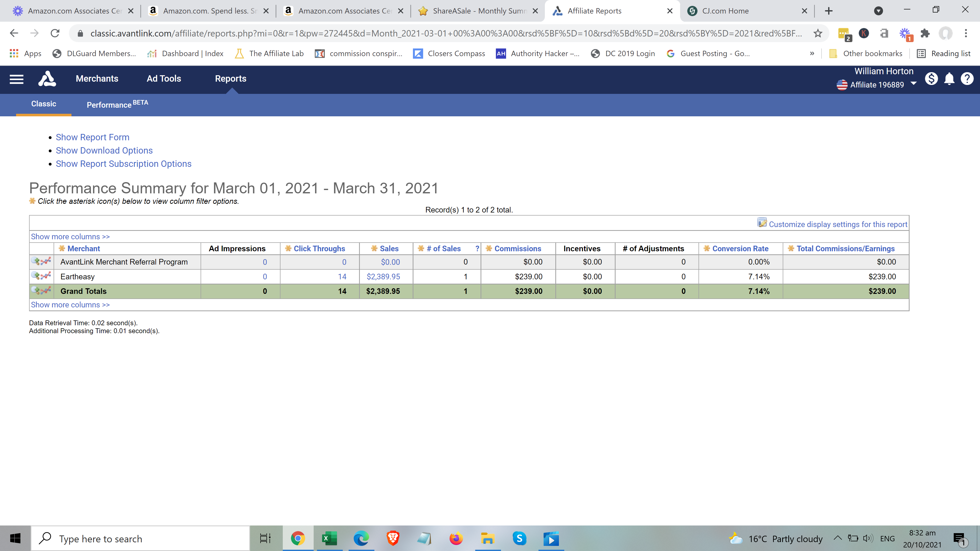Screen dimensions: 980x551
Task: Open Customize display settings for this report
Action: tap(838, 224)
